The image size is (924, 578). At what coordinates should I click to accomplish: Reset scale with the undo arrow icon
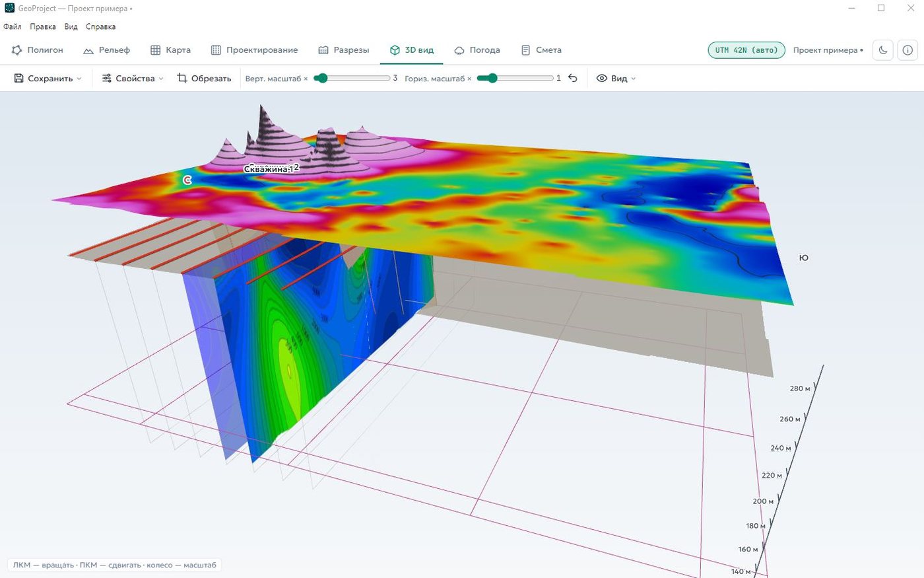coord(573,79)
